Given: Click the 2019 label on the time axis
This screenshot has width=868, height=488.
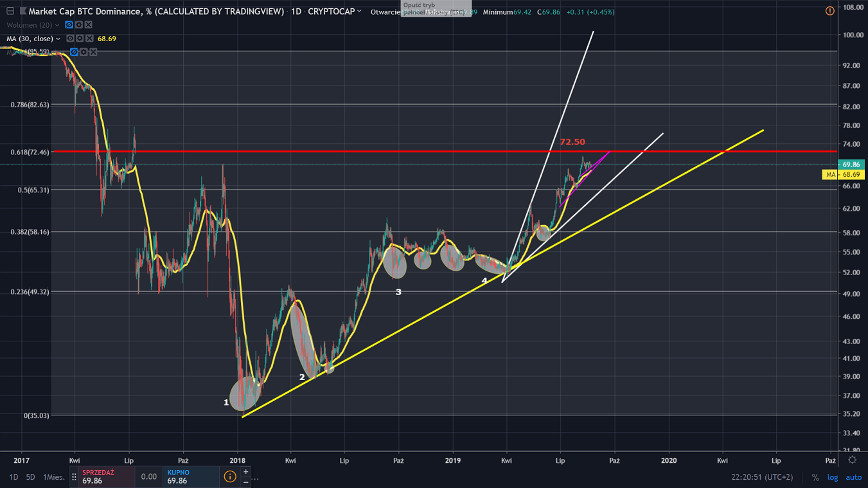Looking at the screenshot, I should [x=453, y=460].
